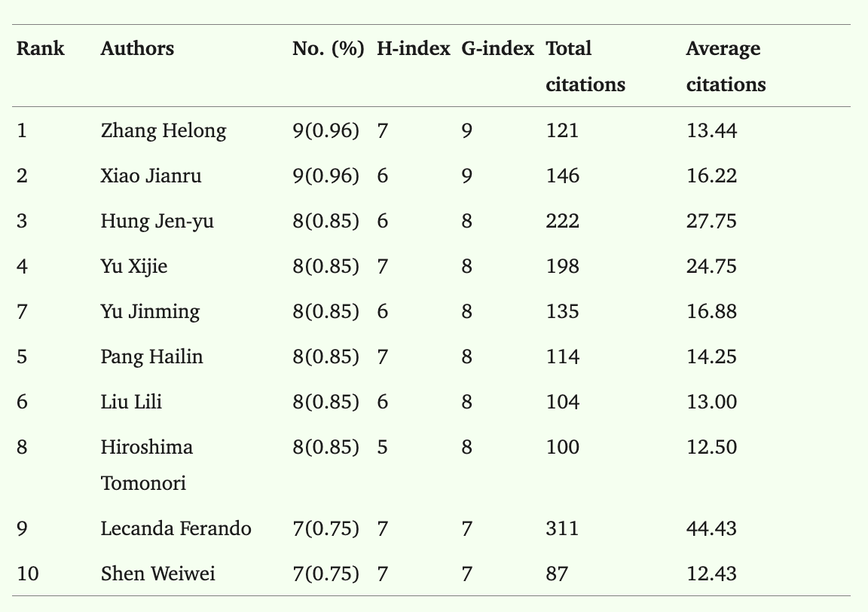
Task: Click the Authors column header
Action: [x=137, y=49]
